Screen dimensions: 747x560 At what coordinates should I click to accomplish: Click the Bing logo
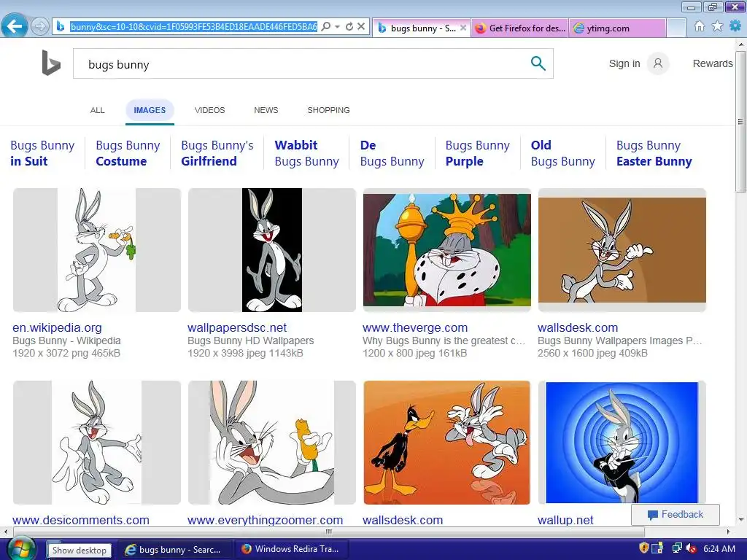pos(51,63)
